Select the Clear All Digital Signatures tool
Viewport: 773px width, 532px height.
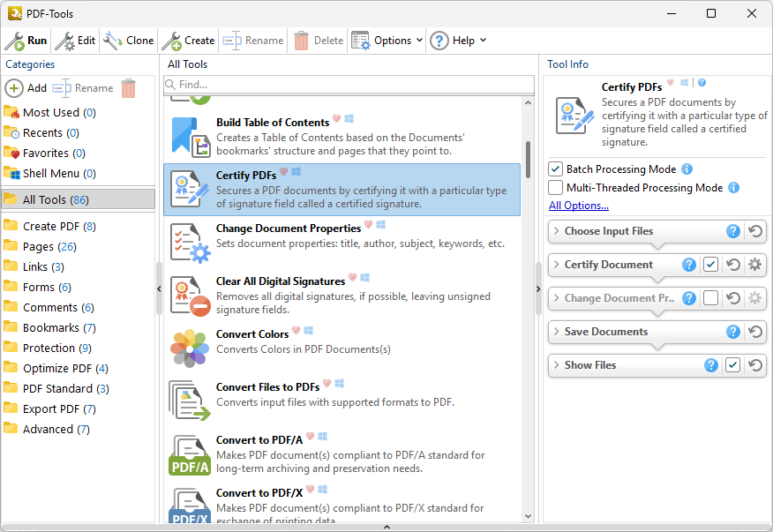280,281
